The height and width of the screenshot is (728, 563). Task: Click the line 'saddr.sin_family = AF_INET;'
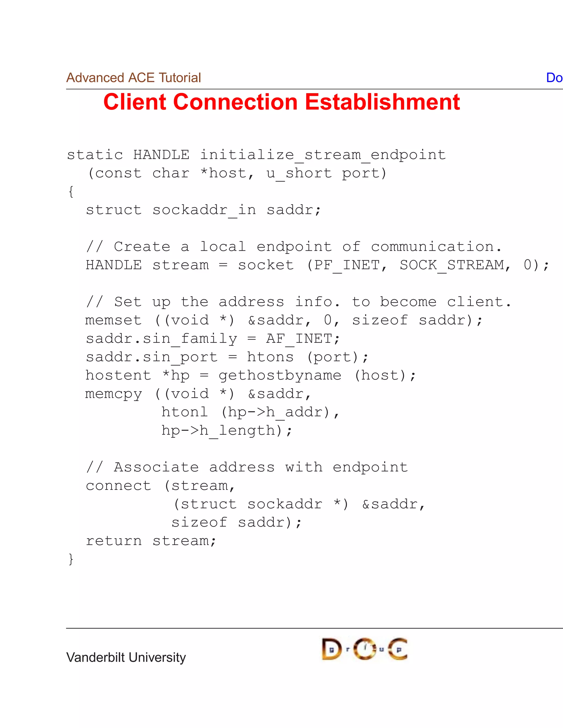click(213, 339)
